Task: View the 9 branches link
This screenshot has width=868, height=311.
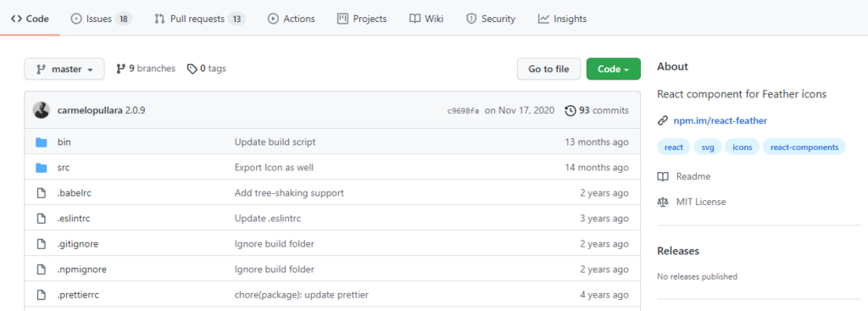Action: (146, 69)
